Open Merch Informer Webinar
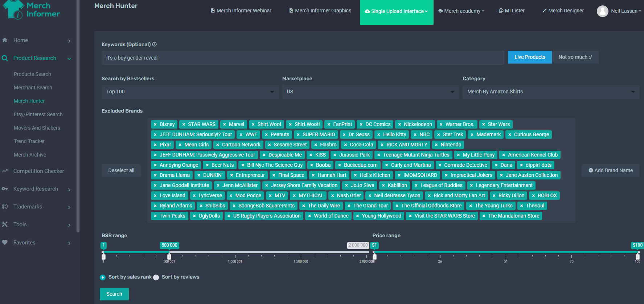This screenshot has width=644, height=304. (241, 11)
